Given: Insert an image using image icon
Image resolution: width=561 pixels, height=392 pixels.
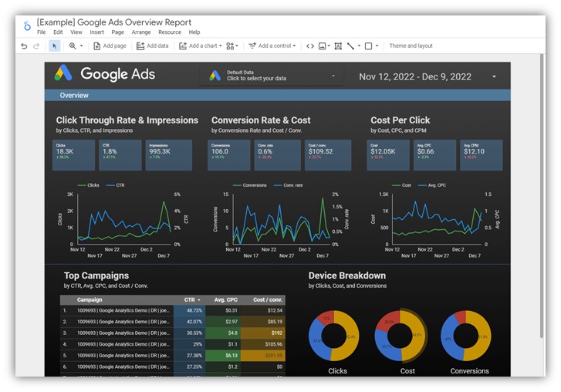Looking at the screenshot, I should [x=323, y=46].
